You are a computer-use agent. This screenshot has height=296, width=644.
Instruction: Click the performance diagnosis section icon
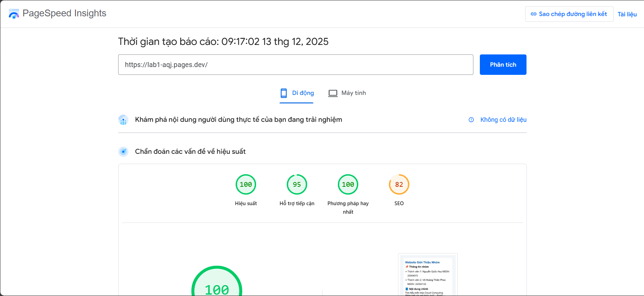click(x=123, y=152)
